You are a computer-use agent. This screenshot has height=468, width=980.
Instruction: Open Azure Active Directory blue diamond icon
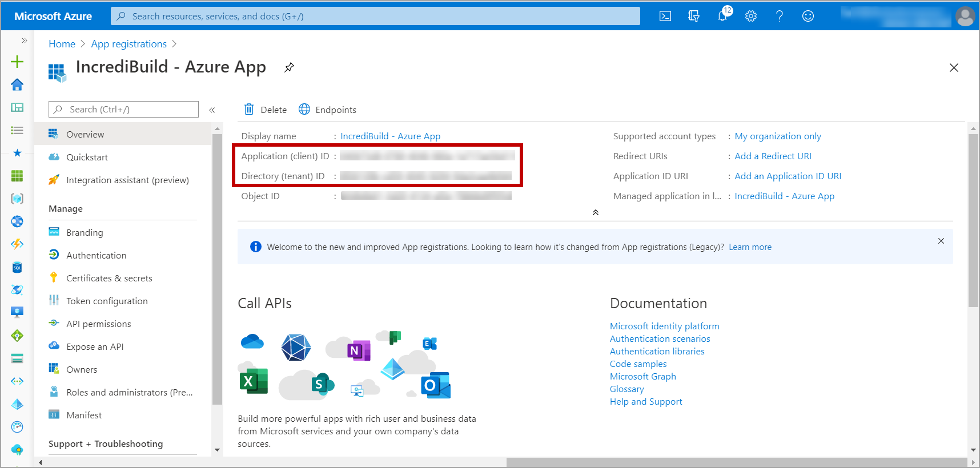[17, 404]
